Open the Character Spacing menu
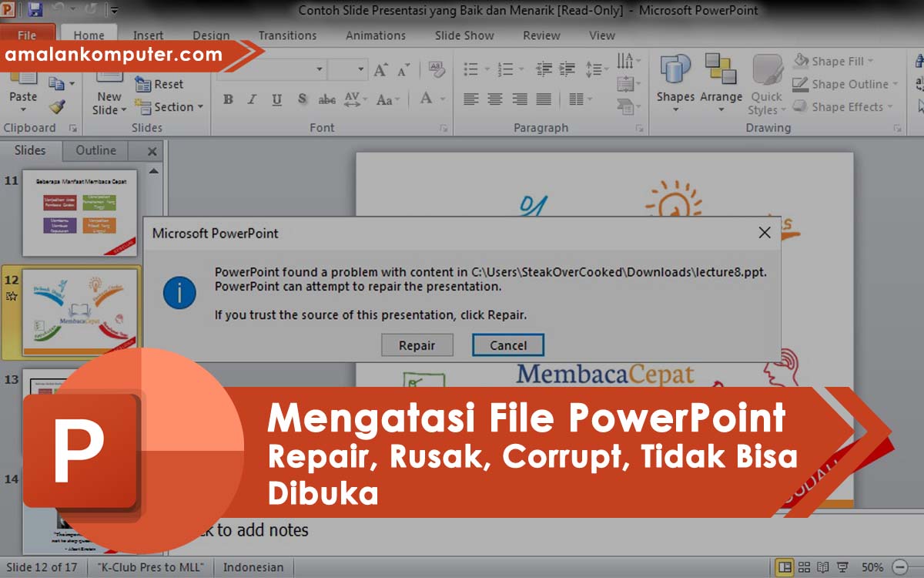Screen dimensions: 924x578 [x=355, y=99]
